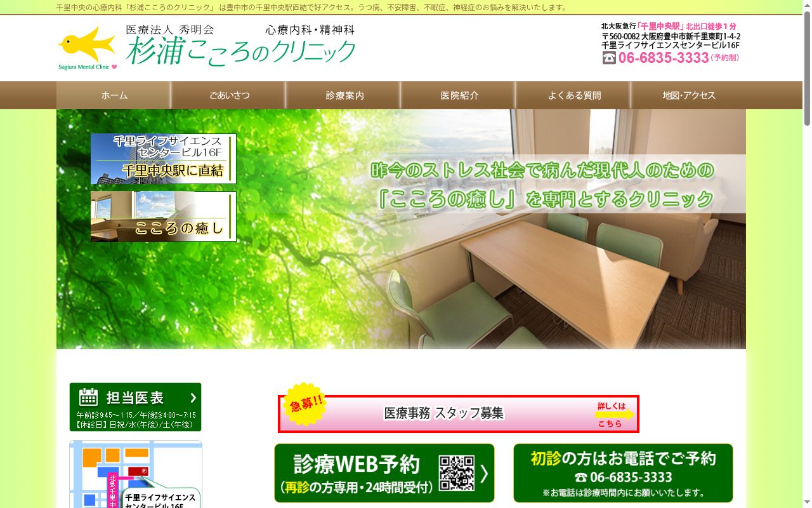The height and width of the screenshot is (508, 812).
Task: Open よくある質問 navigation item
Action: 574,95
